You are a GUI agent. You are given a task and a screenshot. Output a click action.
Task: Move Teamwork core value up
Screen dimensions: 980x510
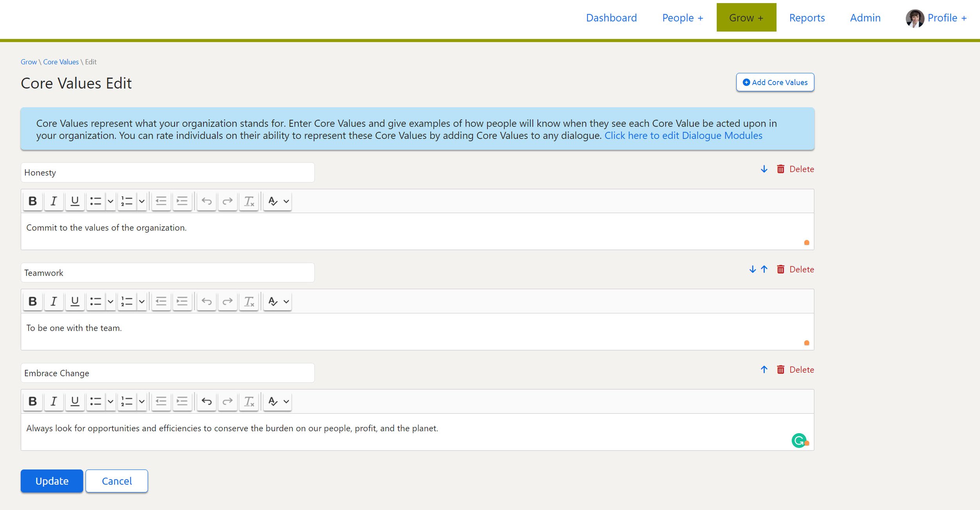pyautogui.click(x=764, y=269)
